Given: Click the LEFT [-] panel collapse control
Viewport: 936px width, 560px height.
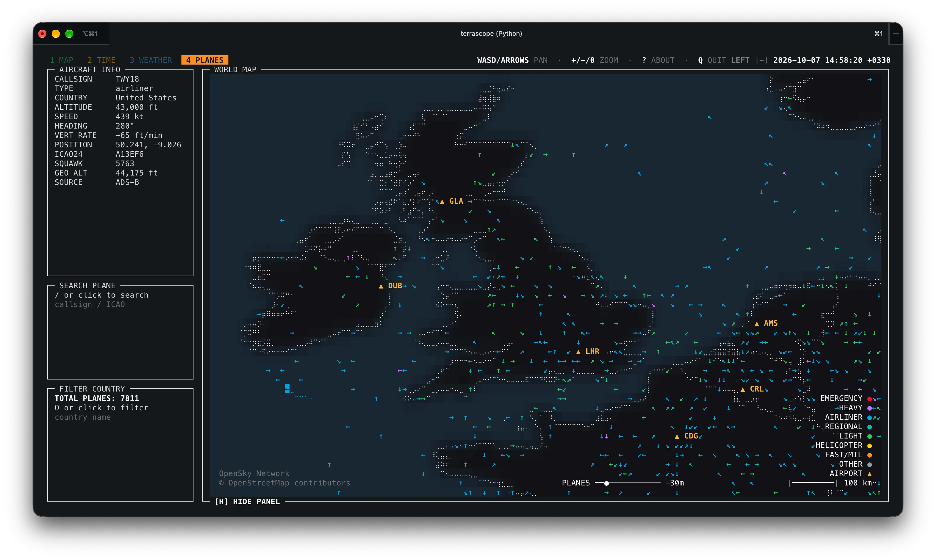Looking at the screenshot, I should coord(749,60).
